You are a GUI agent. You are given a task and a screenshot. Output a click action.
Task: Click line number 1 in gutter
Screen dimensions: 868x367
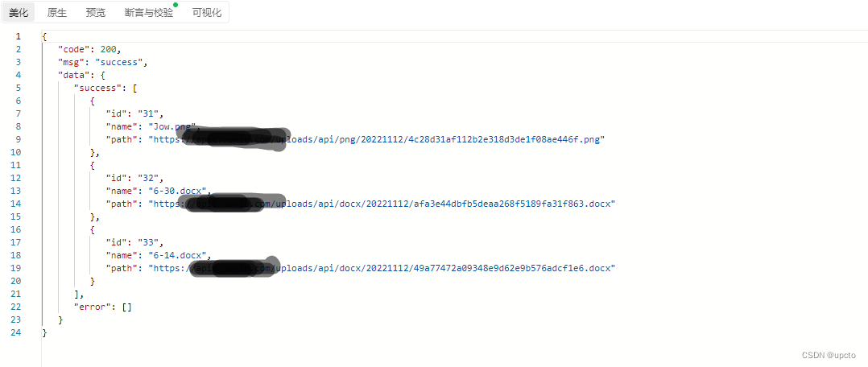[19, 36]
